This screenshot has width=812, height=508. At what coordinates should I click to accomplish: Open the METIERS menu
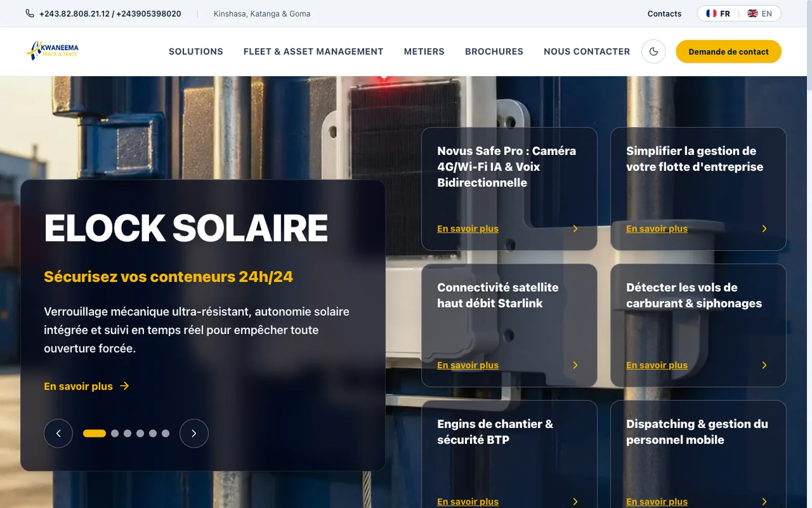pyautogui.click(x=424, y=51)
